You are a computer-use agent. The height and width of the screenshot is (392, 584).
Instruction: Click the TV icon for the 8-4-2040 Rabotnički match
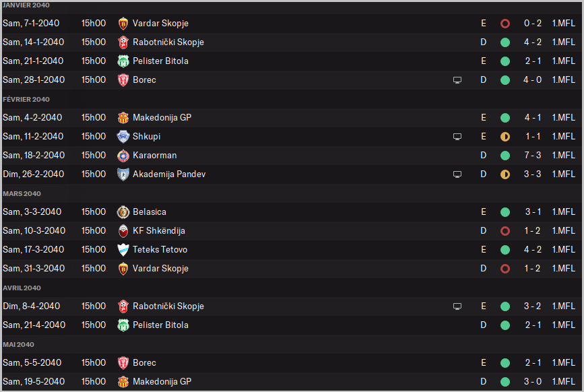tap(457, 306)
